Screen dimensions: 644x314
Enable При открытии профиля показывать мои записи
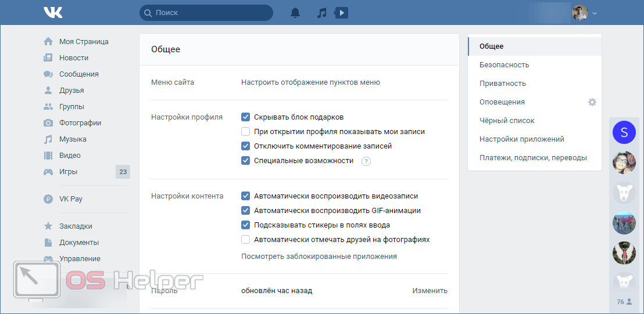pos(246,132)
